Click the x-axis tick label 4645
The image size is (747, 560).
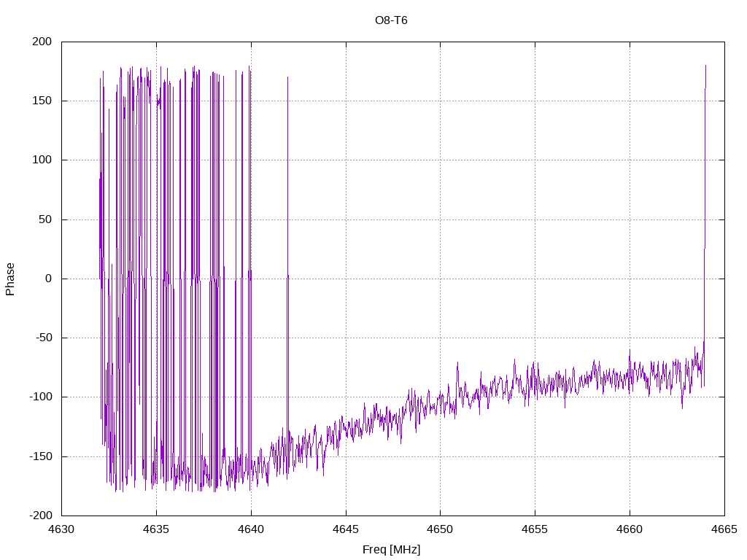[346, 529]
